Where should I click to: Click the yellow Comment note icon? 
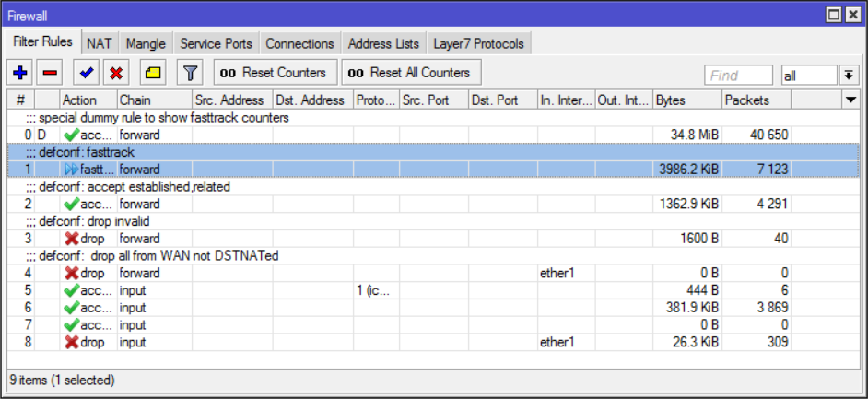152,73
